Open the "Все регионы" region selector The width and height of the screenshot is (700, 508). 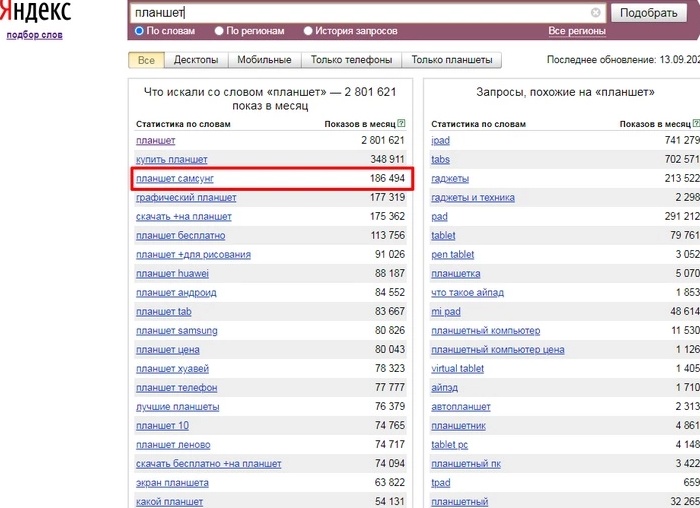577,31
